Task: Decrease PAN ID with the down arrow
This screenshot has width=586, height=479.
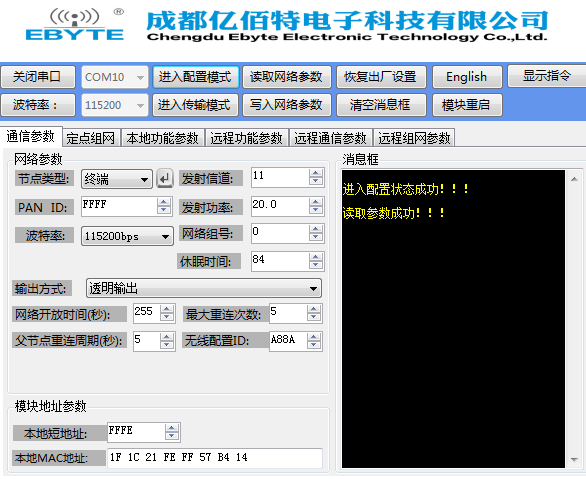Action: (x=164, y=210)
